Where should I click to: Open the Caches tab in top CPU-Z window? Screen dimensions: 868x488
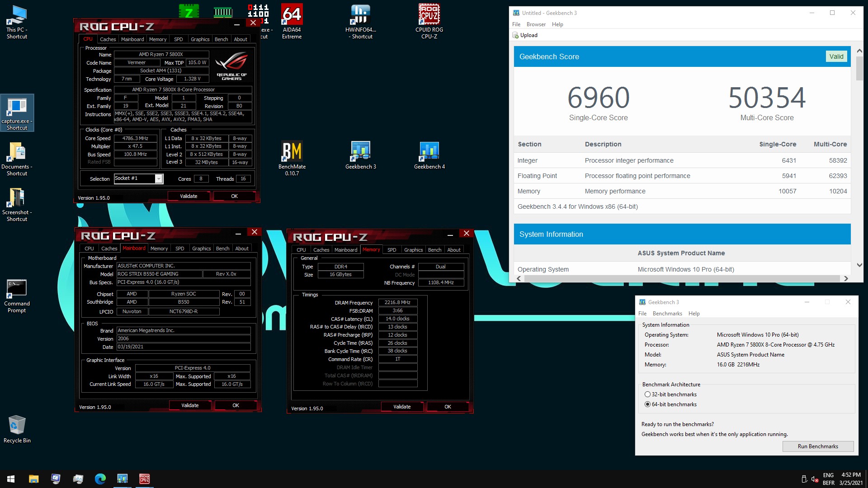108,39
